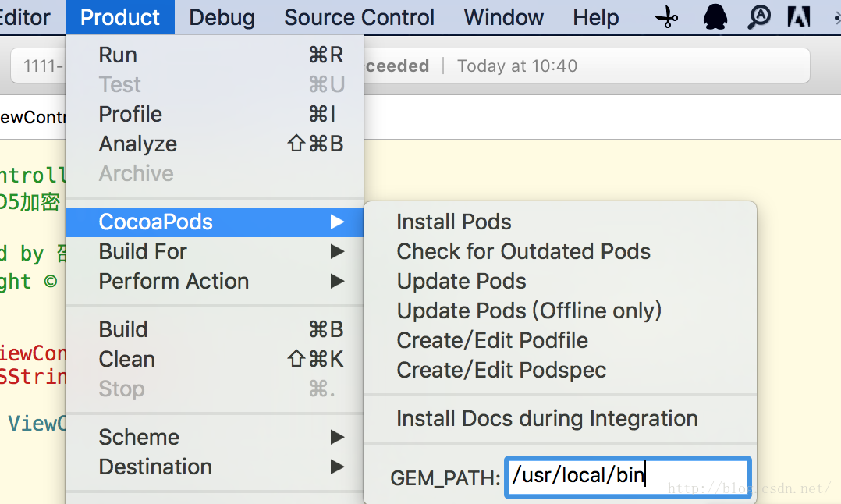This screenshot has width=841, height=504.
Task: Click the GEM_PATH text field
Action: pos(627,476)
